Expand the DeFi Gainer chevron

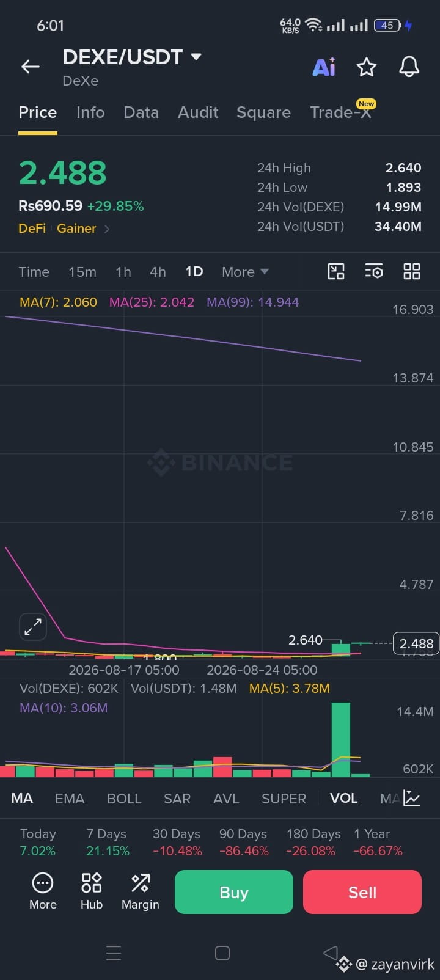[x=107, y=229]
